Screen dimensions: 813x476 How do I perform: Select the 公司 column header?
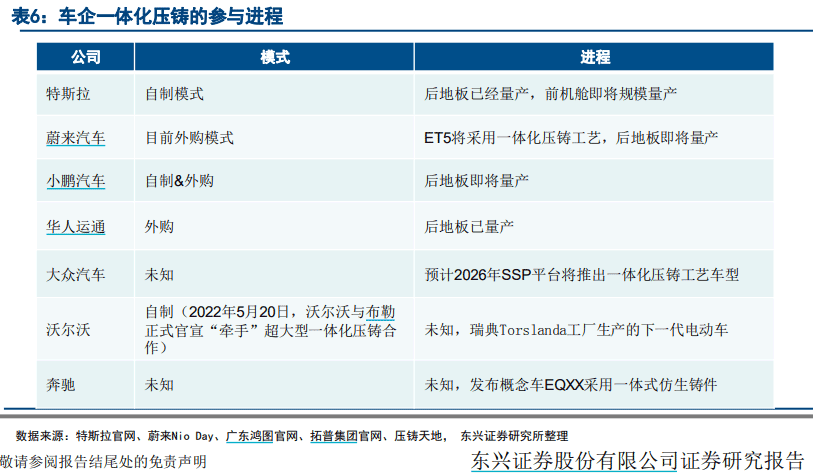click(86, 57)
